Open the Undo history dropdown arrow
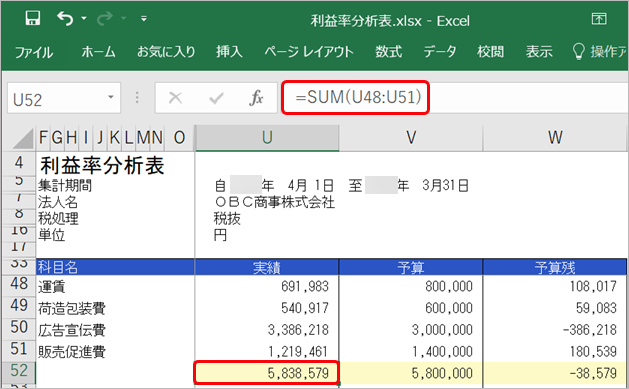Viewport: 629px width, 389px height. coord(84,19)
